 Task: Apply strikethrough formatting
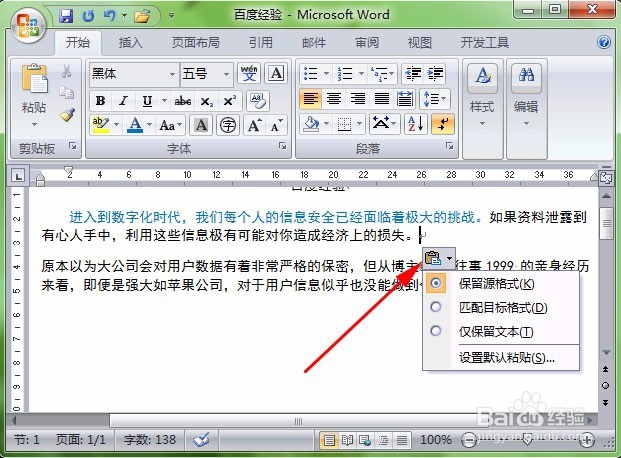pos(183,101)
